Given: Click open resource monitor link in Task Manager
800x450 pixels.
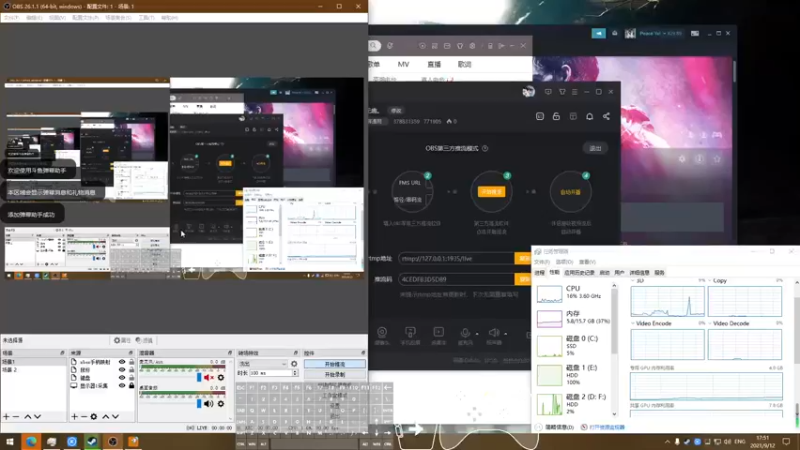Looking at the screenshot, I should pyautogui.click(x=607, y=427).
